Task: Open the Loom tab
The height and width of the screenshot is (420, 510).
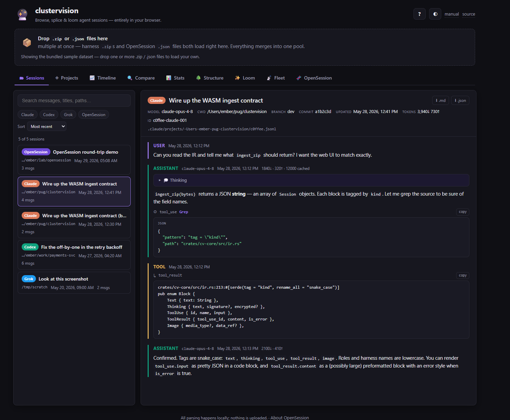Action: coord(245,78)
